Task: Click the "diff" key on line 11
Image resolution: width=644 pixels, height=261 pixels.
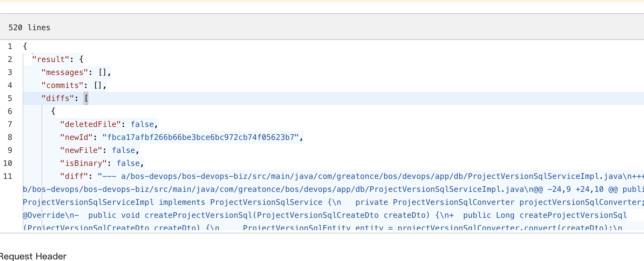Action: click(x=74, y=176)
